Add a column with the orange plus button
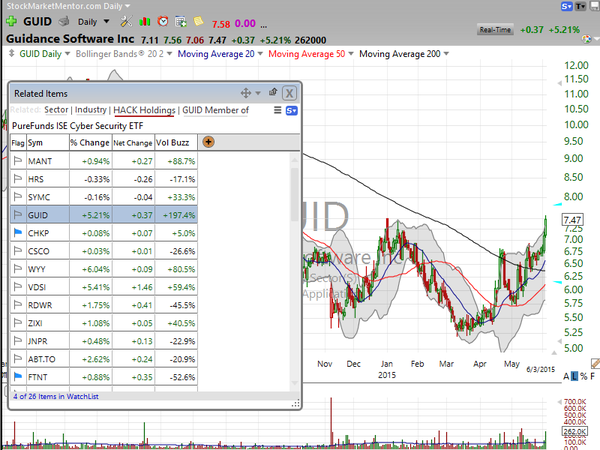The image size is (600, 450). [x=208, y=142]
